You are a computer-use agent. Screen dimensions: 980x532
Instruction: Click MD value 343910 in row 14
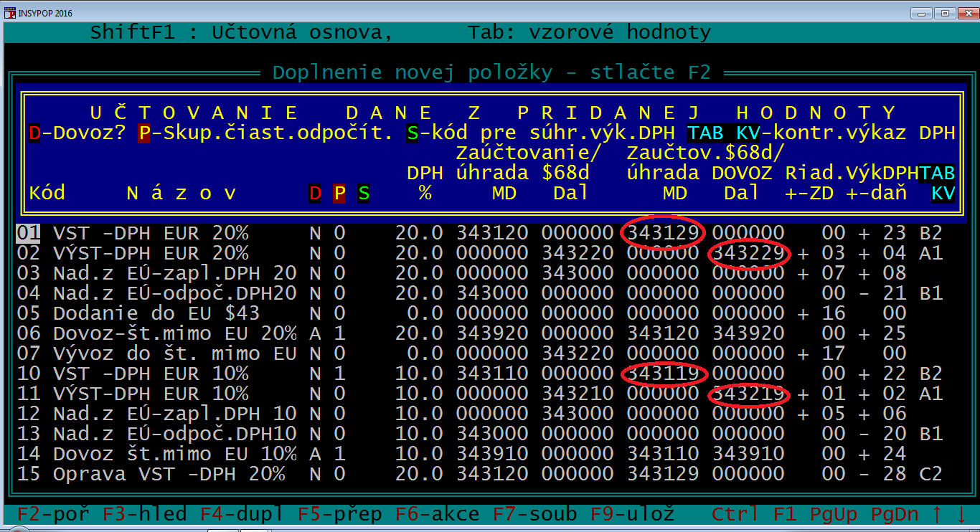(491, 454)
